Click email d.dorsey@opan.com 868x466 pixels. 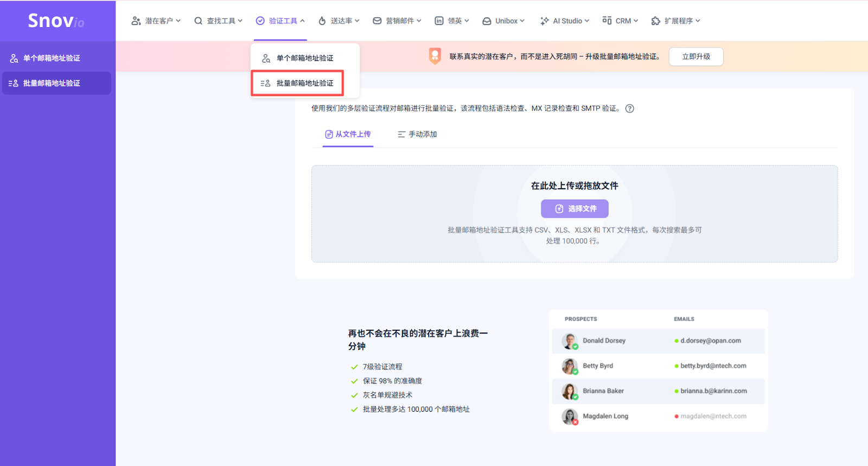711,341
